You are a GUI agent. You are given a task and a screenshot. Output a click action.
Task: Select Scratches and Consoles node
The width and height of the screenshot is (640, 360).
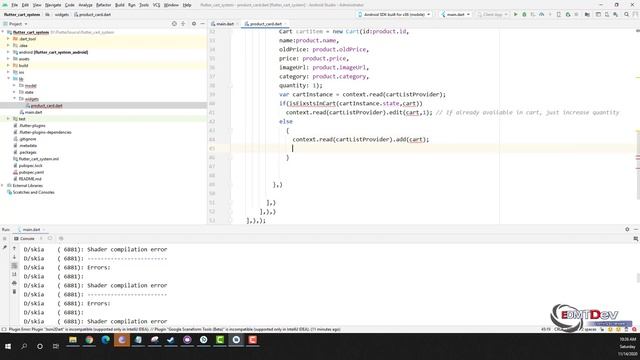coord(33,192)
